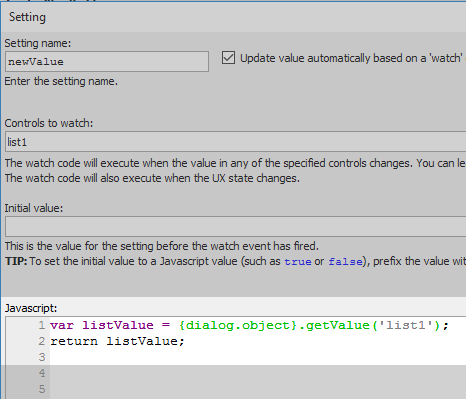The image size is (466, 399).
Task: Click the Setting name field containing newValue
Action: [107, 61]
